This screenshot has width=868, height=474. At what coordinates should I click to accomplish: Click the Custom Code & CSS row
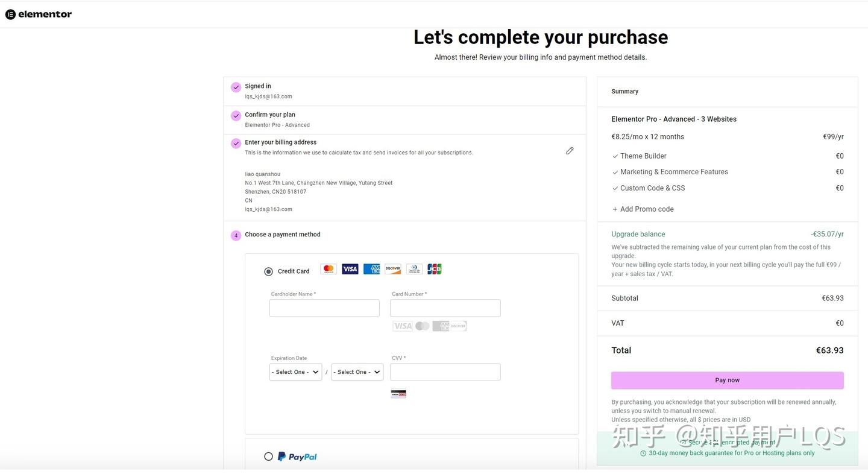pyautogui.click(x=728, y=188)
